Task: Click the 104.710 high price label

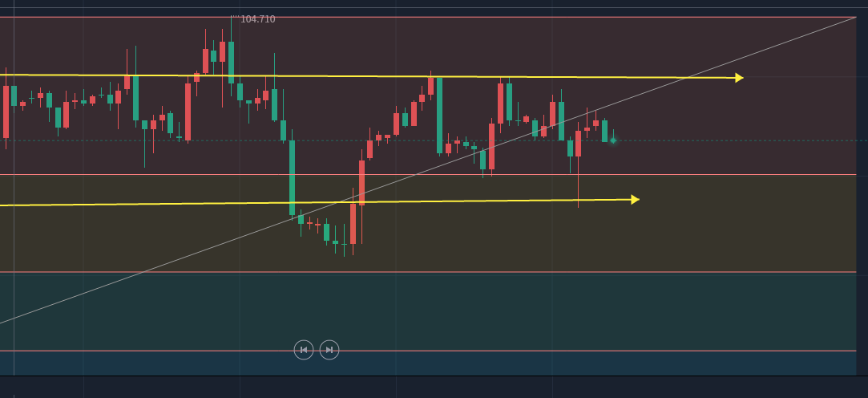Action: [257, 19]
